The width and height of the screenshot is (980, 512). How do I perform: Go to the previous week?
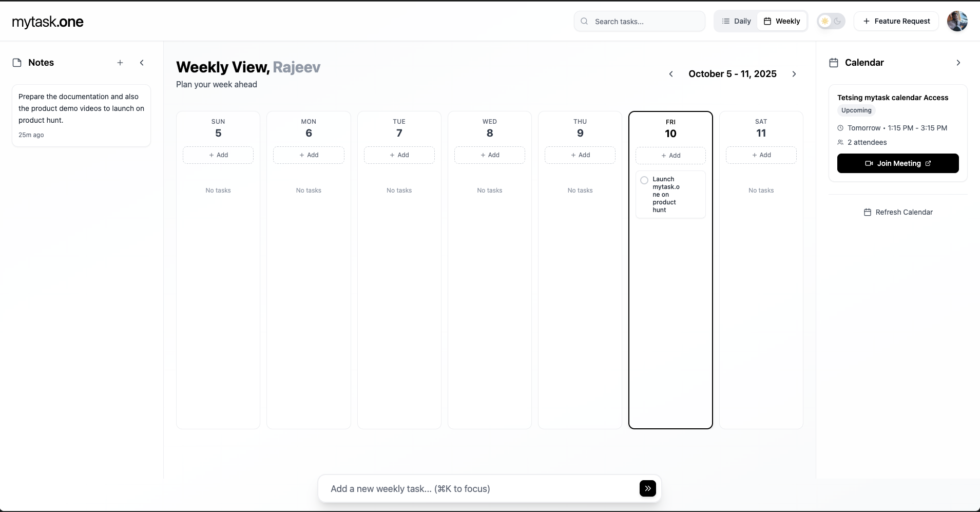coord(671,74)
